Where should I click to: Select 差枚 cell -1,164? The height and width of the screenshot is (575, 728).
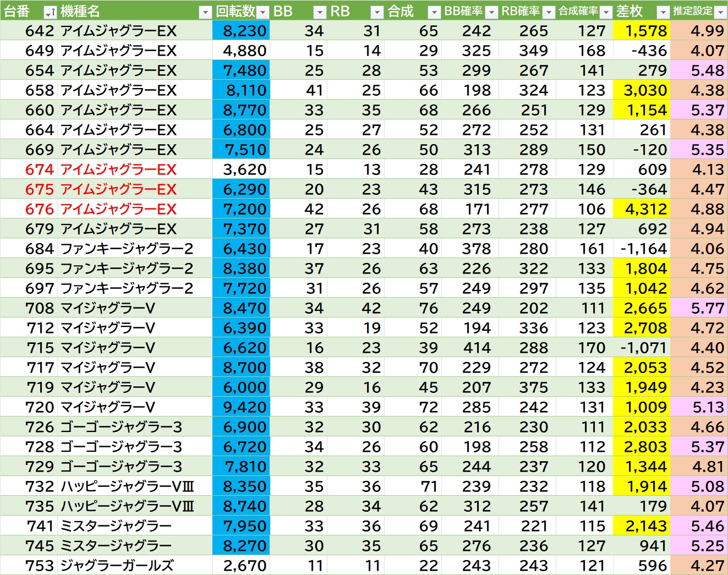click(642, 249)
